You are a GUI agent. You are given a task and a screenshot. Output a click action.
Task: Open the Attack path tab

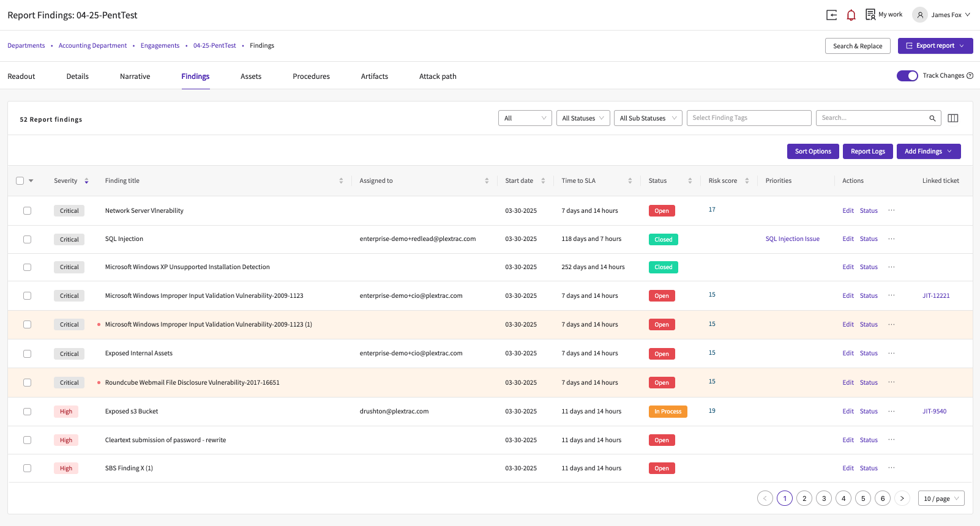pyautogui.click(x=438, y=76)
